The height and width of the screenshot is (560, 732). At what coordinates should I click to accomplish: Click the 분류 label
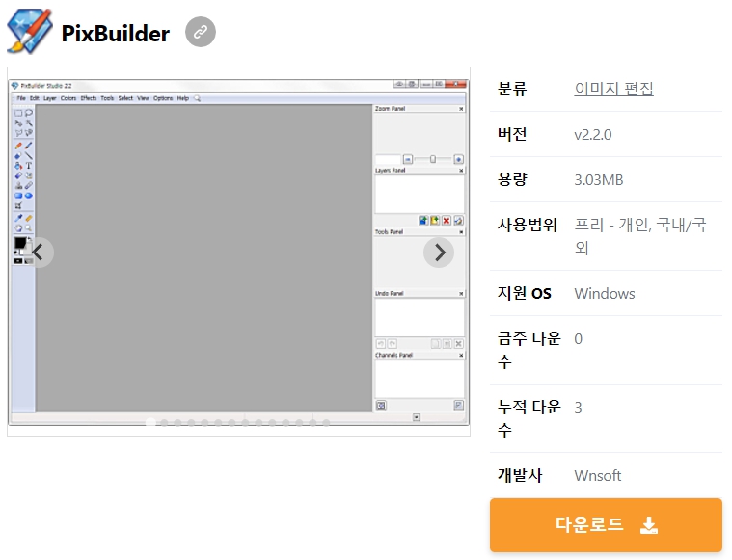tap(512, 89)
